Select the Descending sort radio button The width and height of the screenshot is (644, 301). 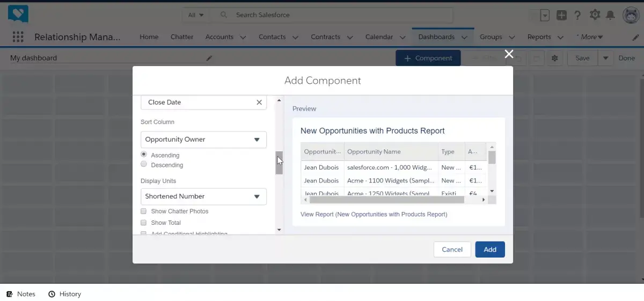144,164
